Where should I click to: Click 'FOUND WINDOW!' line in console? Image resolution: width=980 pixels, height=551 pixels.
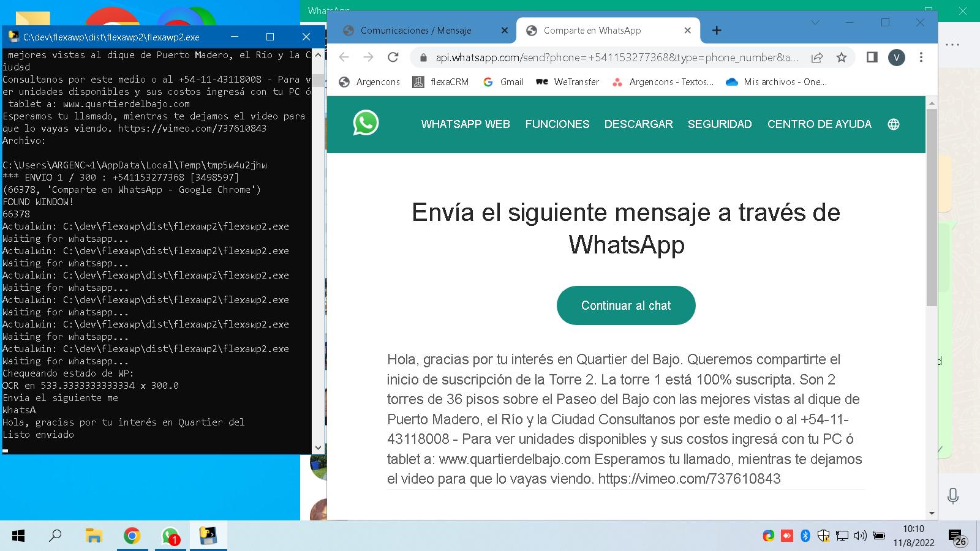(x=38, y=202)
